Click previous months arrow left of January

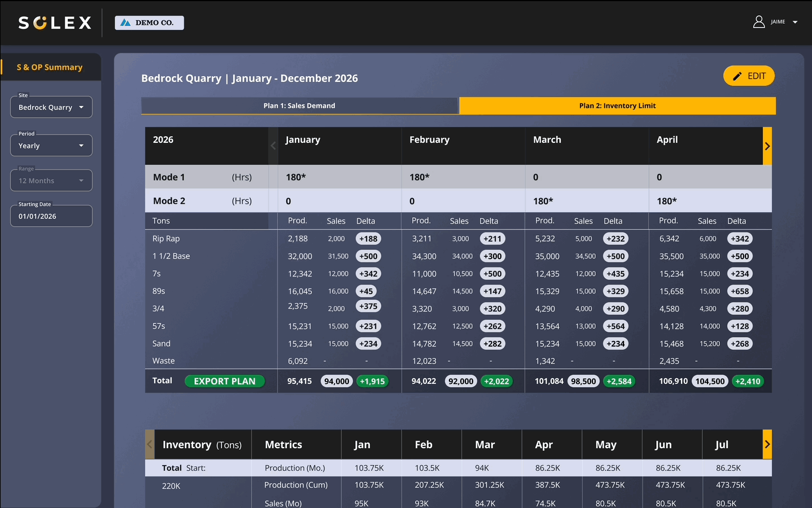pyautogui.click(x=273, y=146)
